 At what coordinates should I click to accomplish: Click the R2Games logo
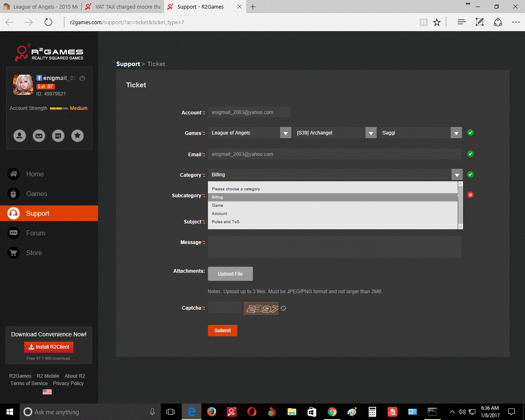tap(49, 52)
